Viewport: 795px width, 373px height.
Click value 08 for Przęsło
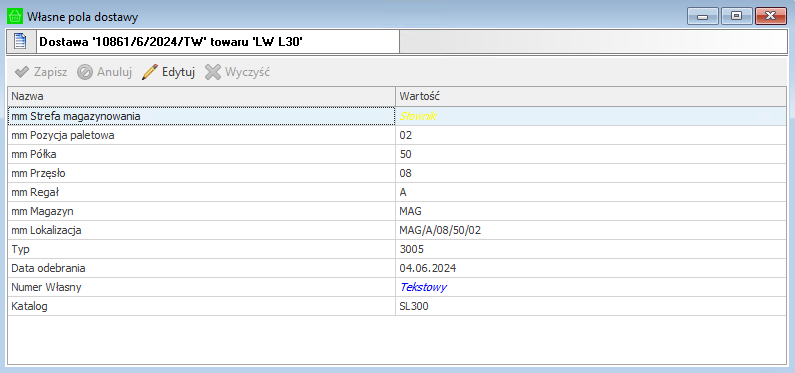(591, 173)
